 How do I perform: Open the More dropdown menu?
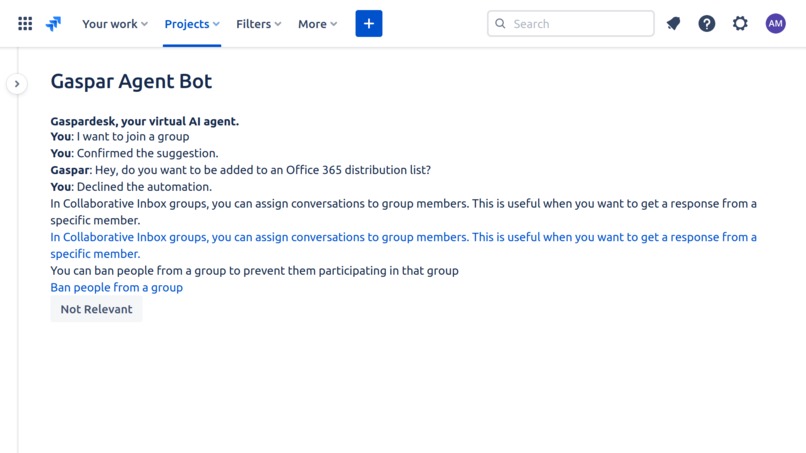pos(317,24)
